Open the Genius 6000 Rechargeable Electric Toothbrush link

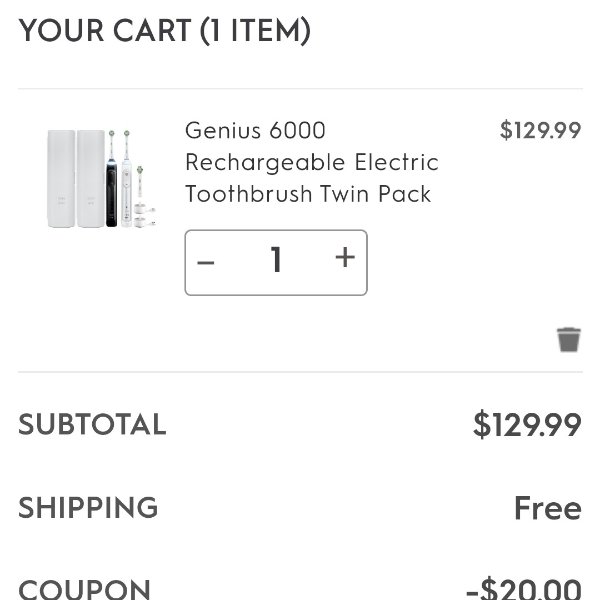[312, 162]
